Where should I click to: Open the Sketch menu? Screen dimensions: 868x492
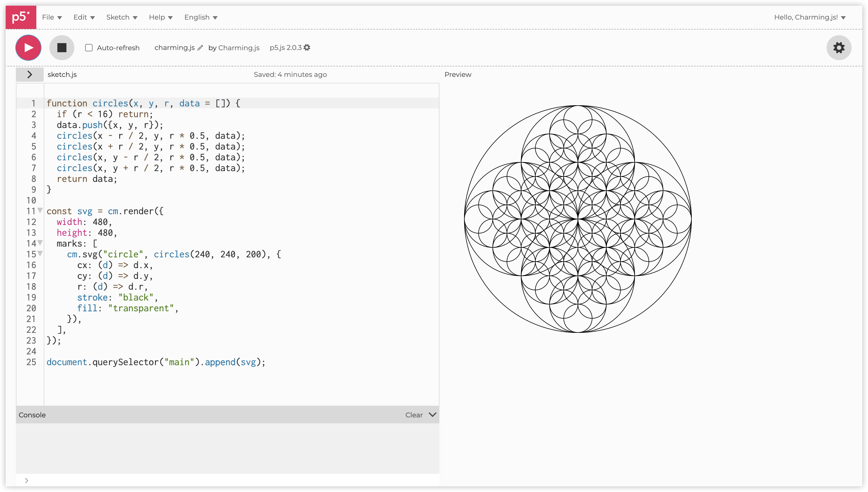point(121,17)
